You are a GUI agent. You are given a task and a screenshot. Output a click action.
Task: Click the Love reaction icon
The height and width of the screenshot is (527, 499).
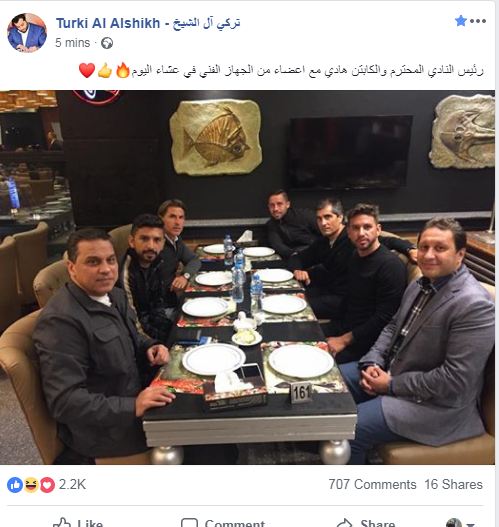(x=47, y=485)
